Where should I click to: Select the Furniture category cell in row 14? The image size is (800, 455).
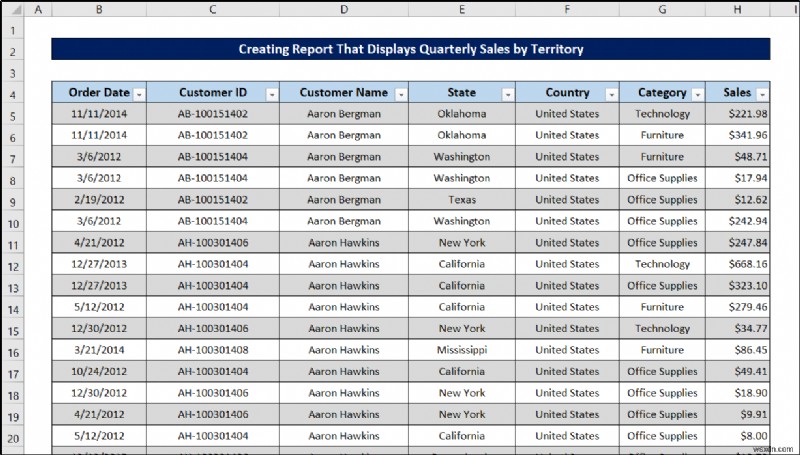click(662, 307)
